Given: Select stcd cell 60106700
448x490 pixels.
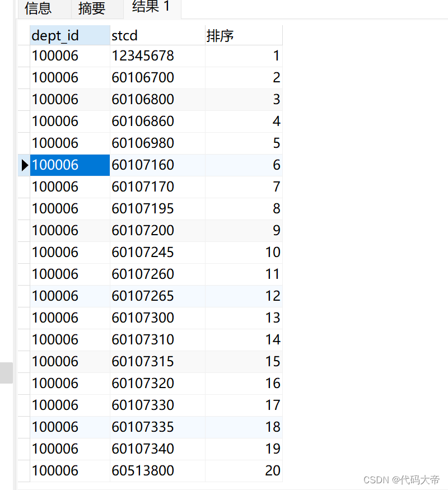Looking at the screenshot, I should pyautogui.click(x=157, y=78).
